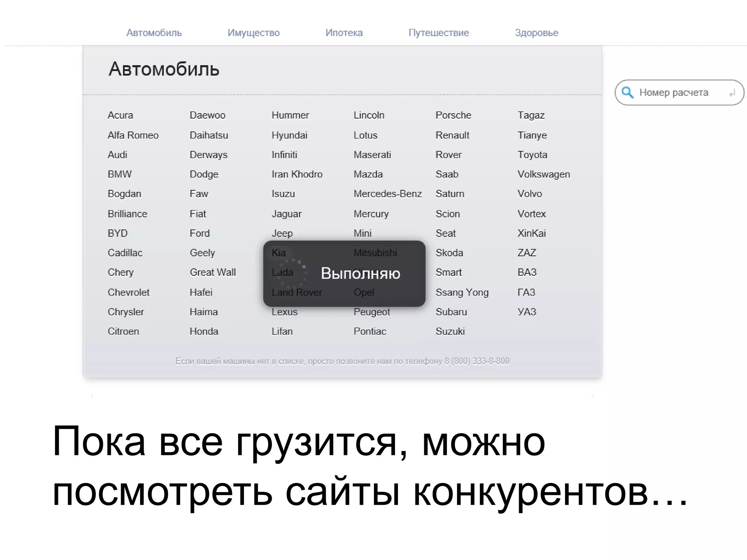
Task: Go to the Здоровье tab
Action: (x=537, y=33)
